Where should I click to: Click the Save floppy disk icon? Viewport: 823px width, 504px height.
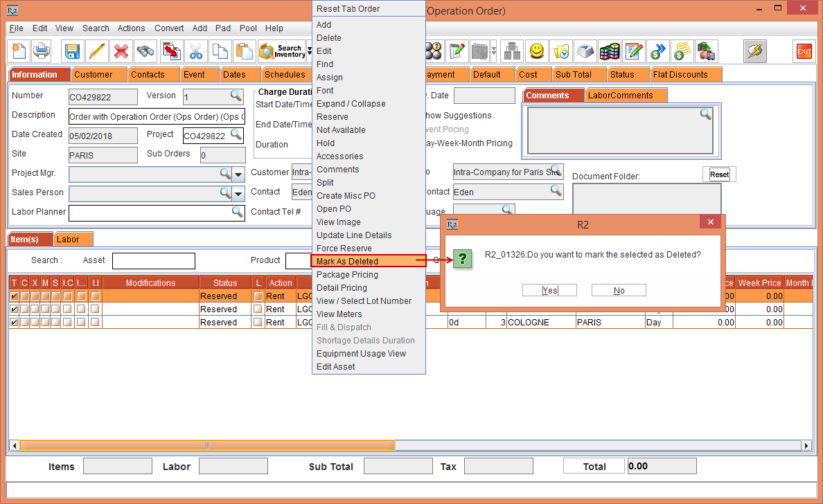(x=72, y=51)
